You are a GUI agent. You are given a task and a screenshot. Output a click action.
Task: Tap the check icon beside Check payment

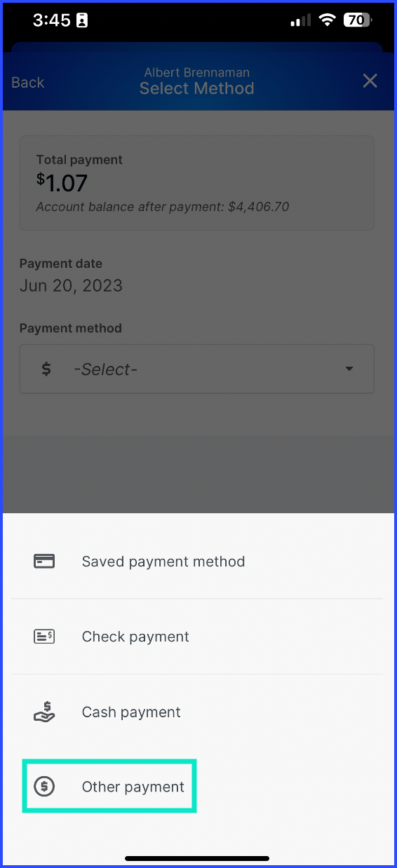pos(44,637)
